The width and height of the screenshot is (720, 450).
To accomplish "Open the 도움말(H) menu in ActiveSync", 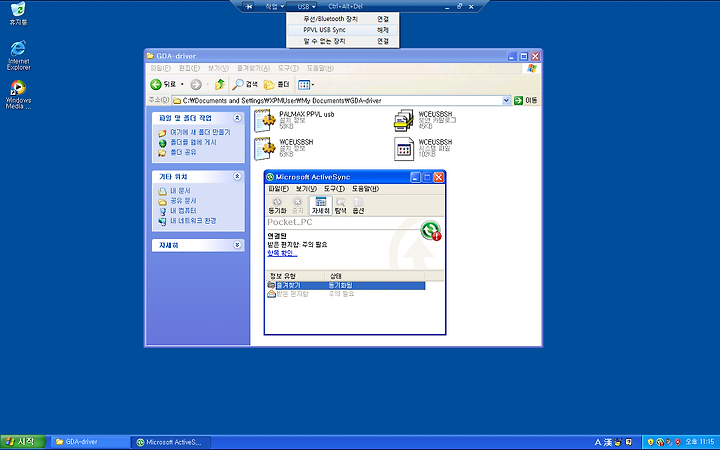I will point(366,189).
